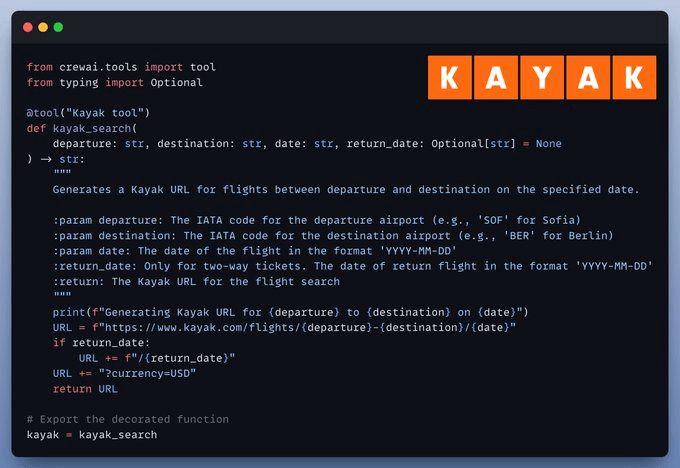Click the ':param departure:' docstring line
The image size is (680, 468).
[317, 220]
